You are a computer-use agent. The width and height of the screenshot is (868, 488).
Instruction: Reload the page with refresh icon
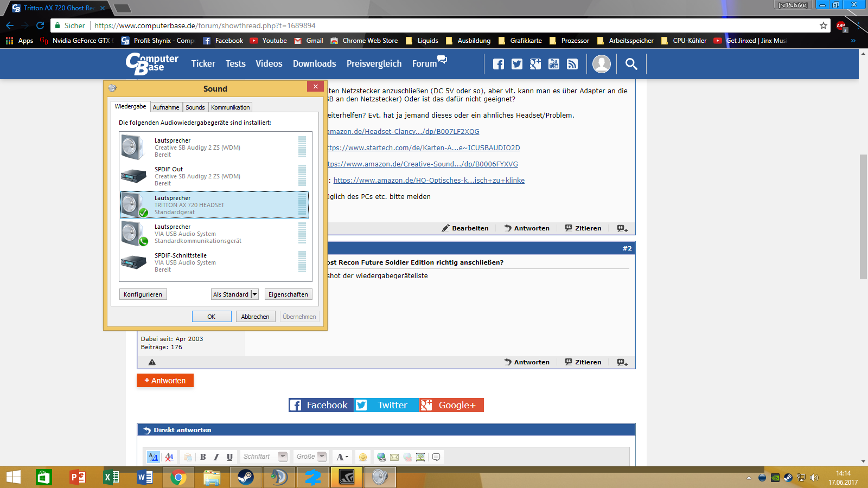(x=40, y=25)
